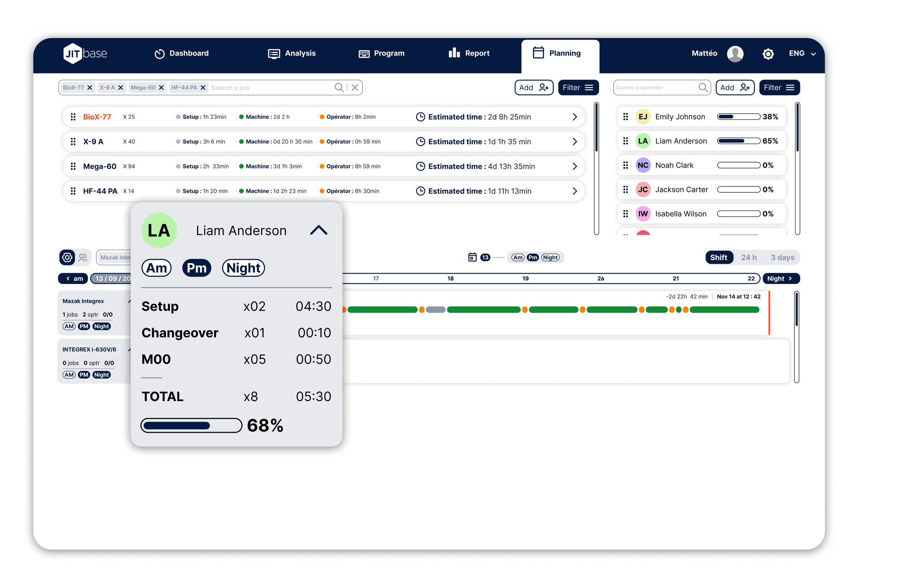Expand the BioX-77 job row arrow

(x=575, y=117)
